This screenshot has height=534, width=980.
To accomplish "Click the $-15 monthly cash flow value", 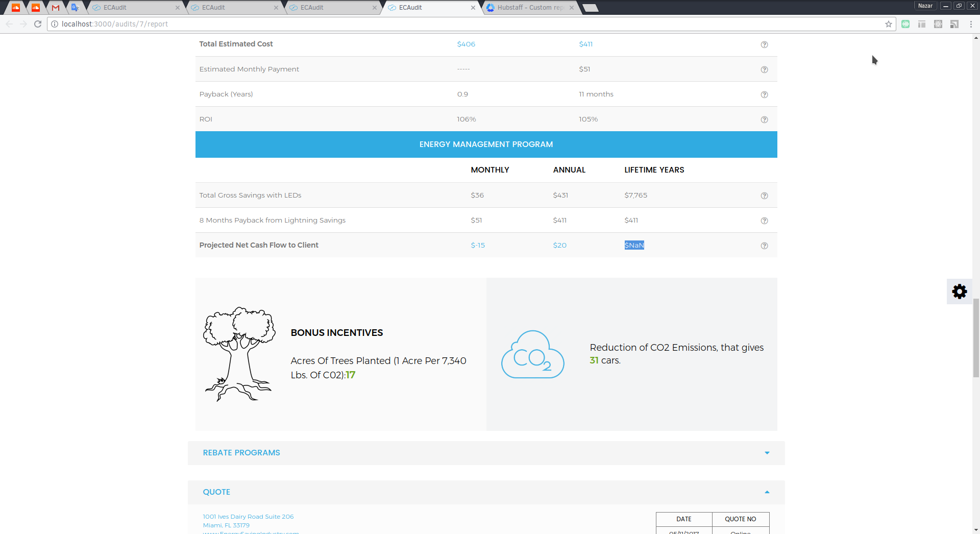I will click(x=478, y=245).
